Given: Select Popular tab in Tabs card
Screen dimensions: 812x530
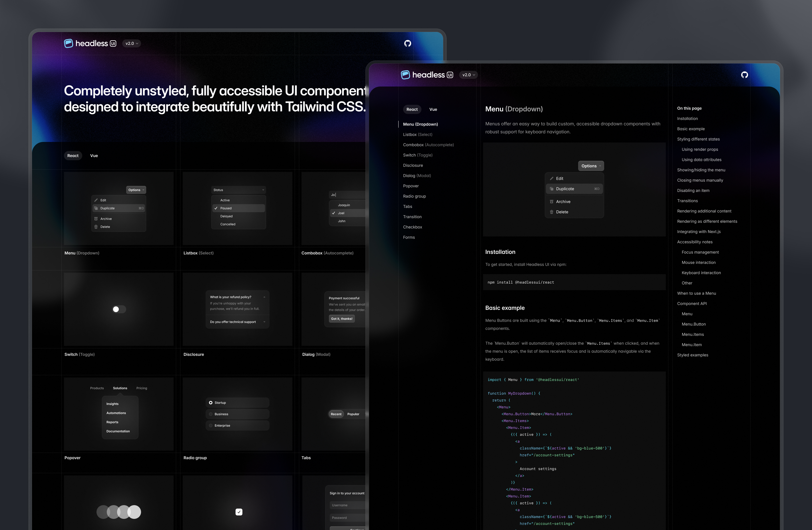Looking at the screenshot, I should (353, 414).
